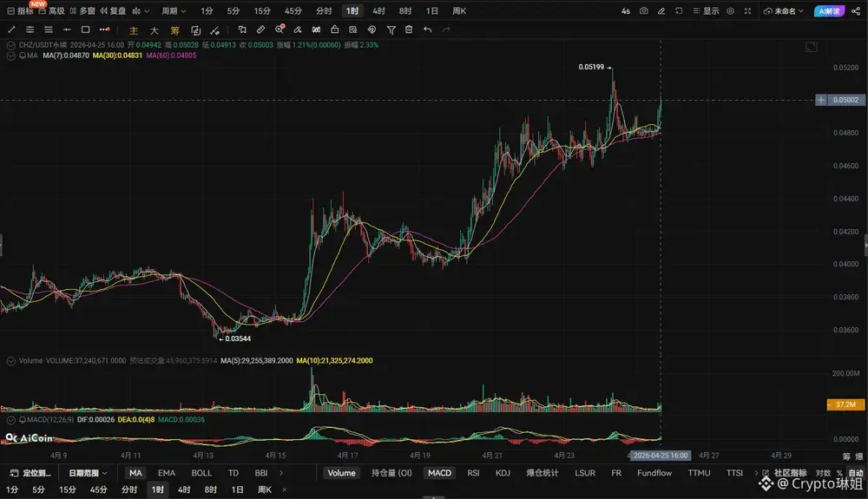Delete drawings with the trash icon

click(409, 30)
